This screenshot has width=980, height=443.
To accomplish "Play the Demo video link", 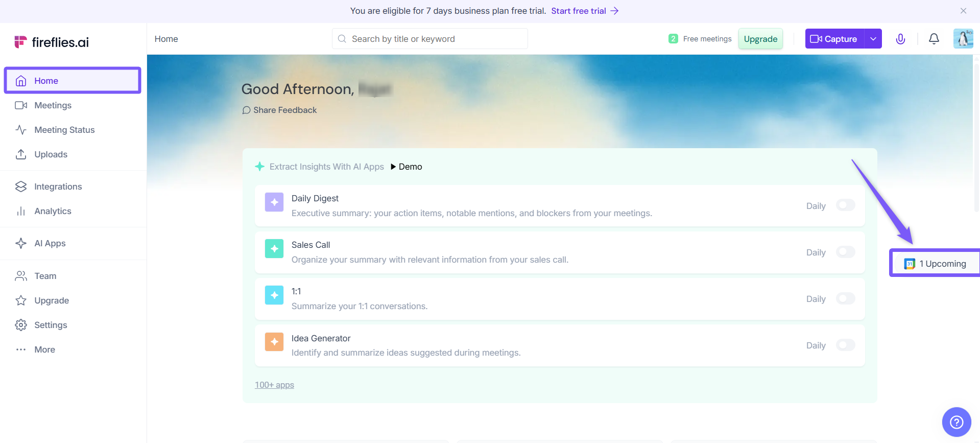I will point(407,167).
